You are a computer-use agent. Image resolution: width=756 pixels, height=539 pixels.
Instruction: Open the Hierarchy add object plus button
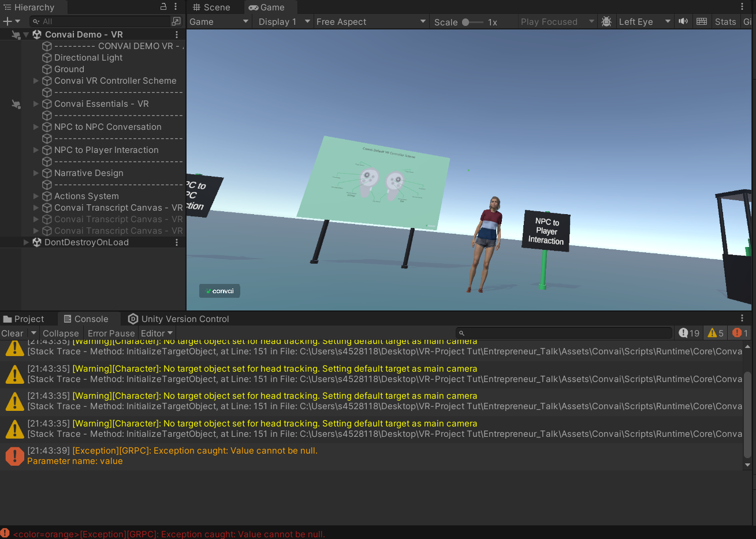tap(8, 21)
